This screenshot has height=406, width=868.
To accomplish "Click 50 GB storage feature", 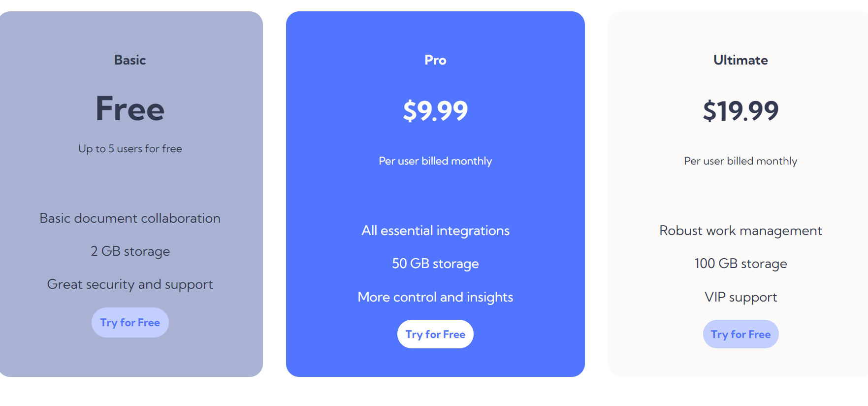I will click(435, 264).
